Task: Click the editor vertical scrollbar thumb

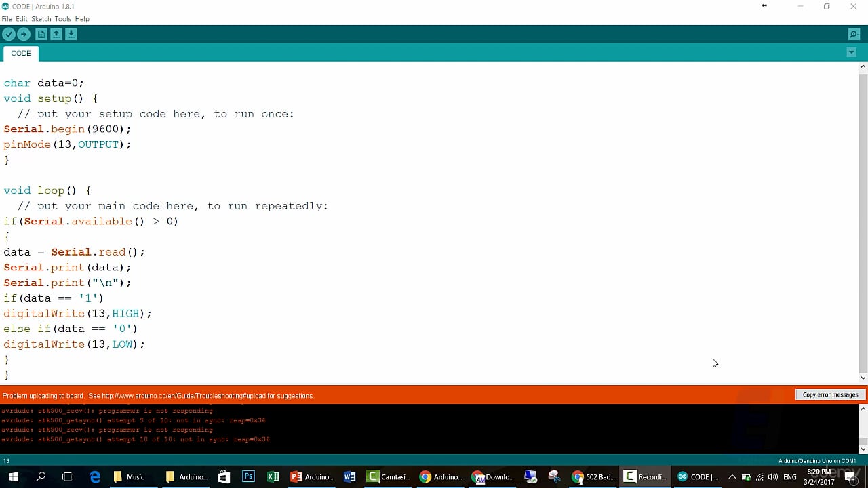Action: click(863, 222)
